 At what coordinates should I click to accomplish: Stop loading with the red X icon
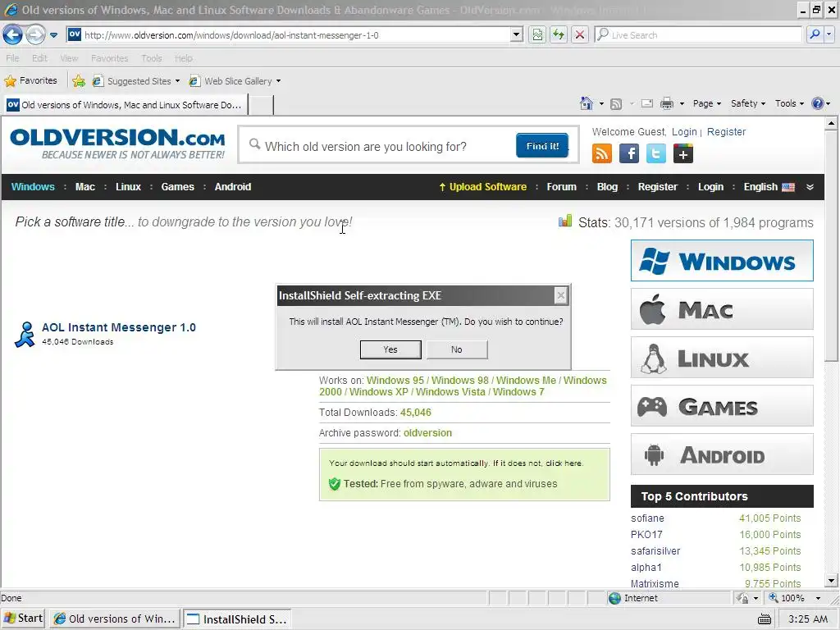580,34
